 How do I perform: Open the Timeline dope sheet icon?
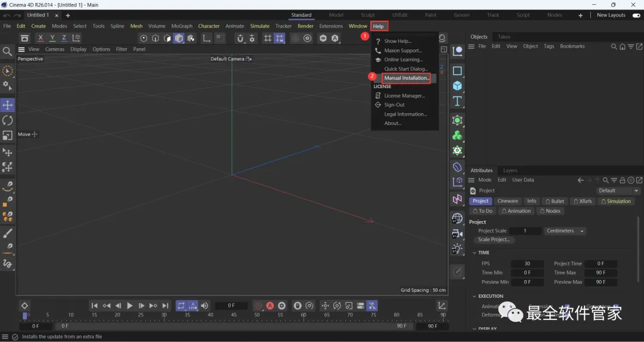click(x=441, y=306)
